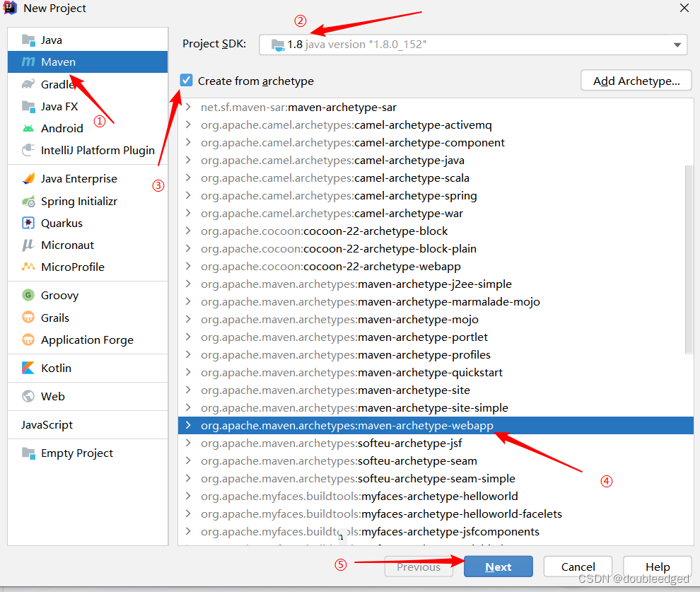700x592 pixels.
Task: Open the Project SDK dropdown arrow
Action: coord(677,45)
